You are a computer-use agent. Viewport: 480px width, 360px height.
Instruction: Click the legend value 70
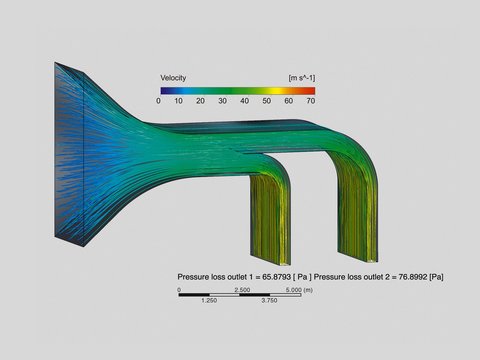(311, 101)
